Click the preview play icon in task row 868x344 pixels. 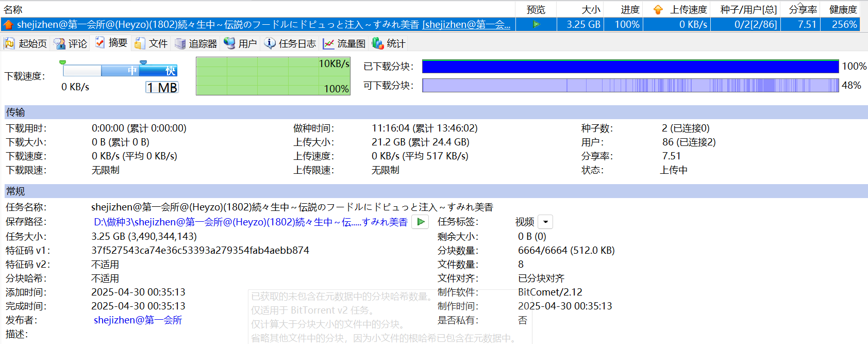pyautogui.click(x=536, y=24)
